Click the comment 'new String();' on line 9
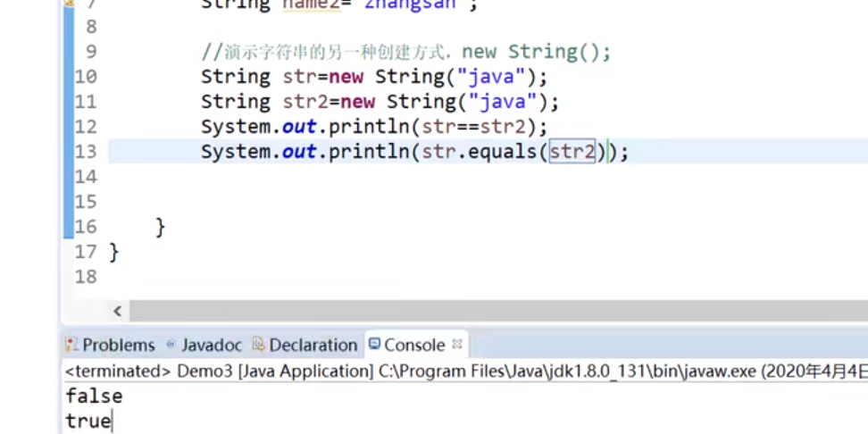This screenshot has width=868, height=434. [537, 52]
